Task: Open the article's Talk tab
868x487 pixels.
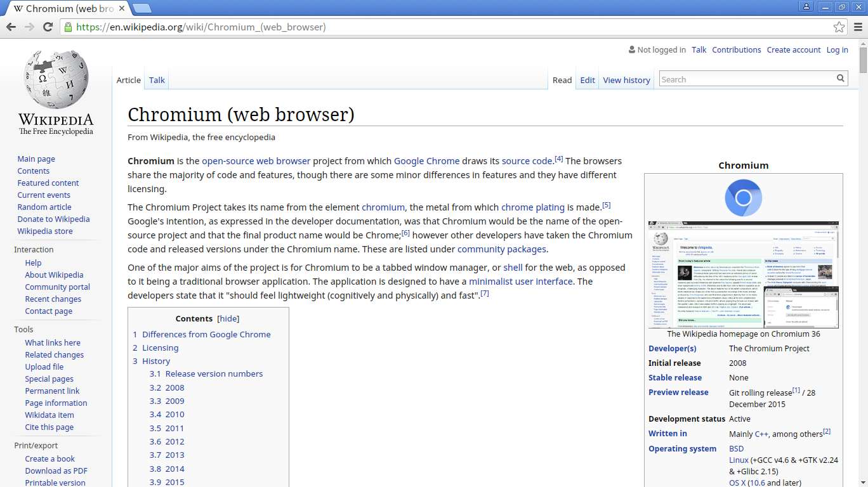Action: click(157, 80)
